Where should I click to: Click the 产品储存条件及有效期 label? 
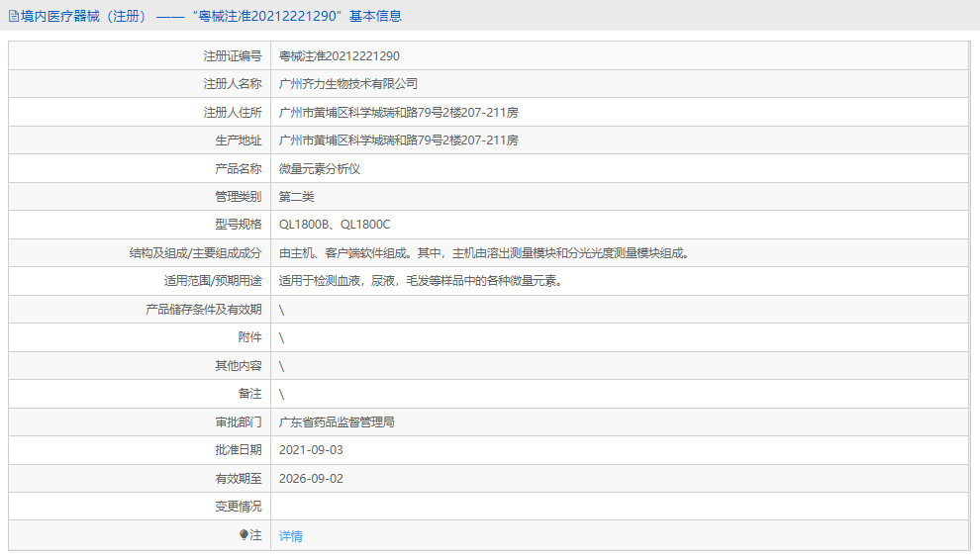(204, 310)
